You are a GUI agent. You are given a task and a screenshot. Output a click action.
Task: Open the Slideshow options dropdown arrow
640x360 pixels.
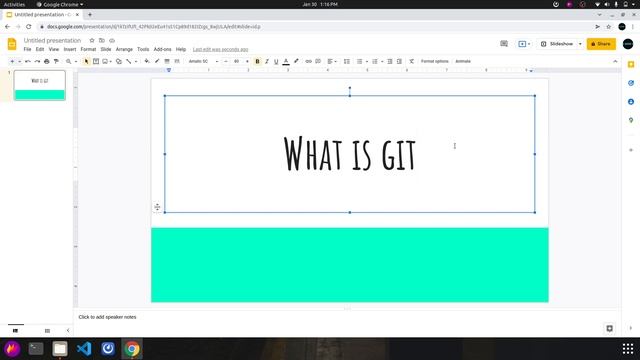[580, 44]
